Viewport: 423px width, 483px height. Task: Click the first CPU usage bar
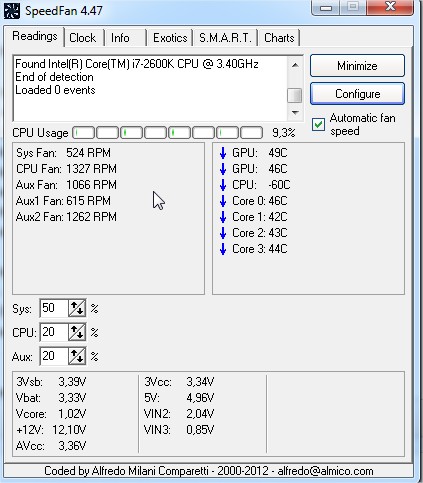click(84, 133)
